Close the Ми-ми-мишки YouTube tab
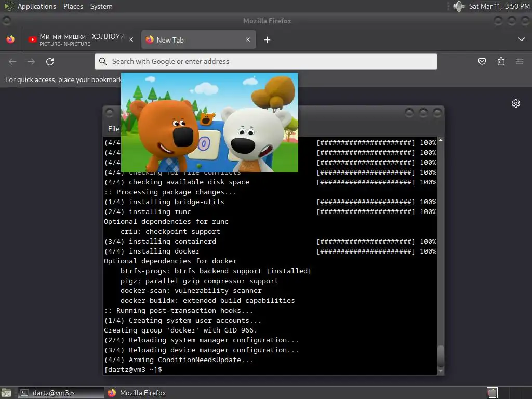 131,39
